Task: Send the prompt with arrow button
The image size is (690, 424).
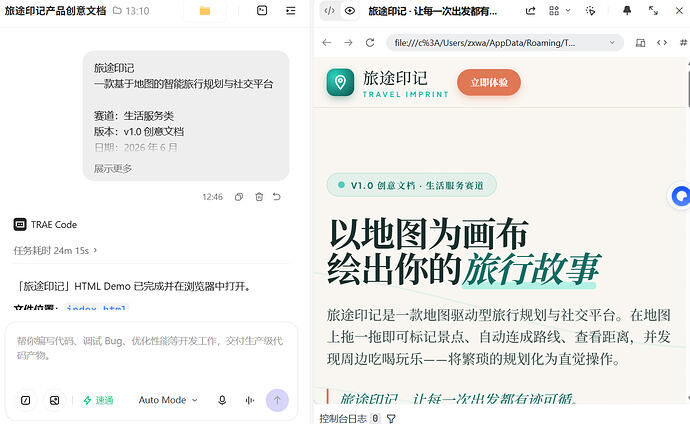Action: pyautogui.click(x=277, y=400)
